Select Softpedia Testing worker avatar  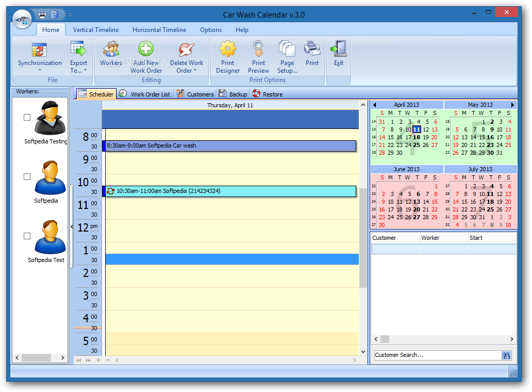click(x=50, y=118)
